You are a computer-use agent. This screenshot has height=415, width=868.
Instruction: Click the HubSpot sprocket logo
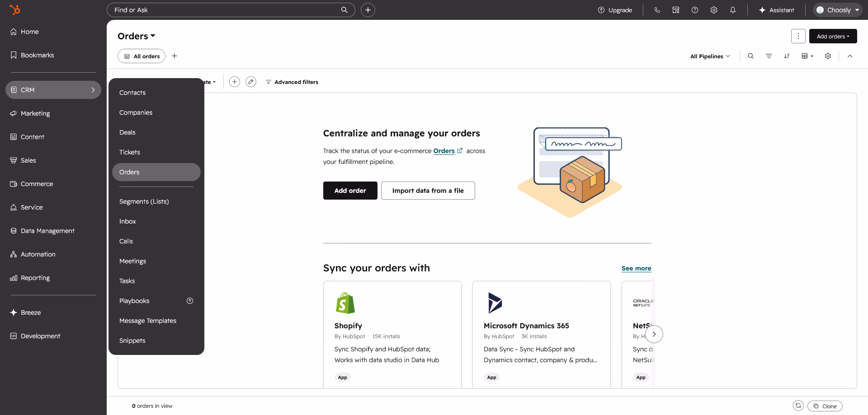(x=15, y=9)
